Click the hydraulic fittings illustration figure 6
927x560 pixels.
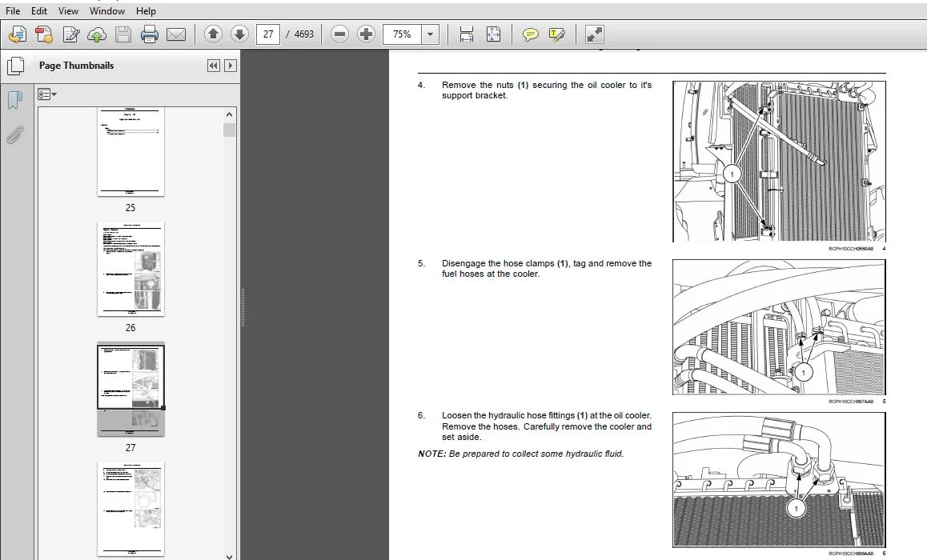pos(779,480)
